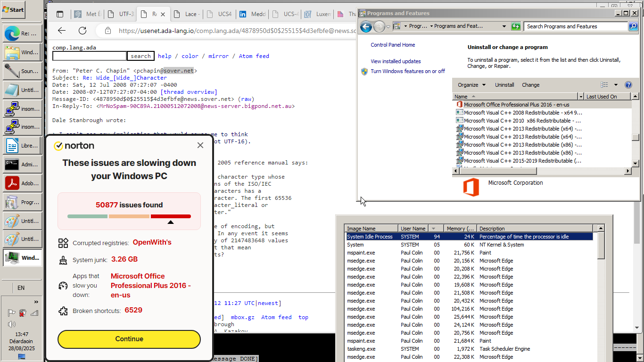Image resolution: width=644 pixels, height=362 pixels.
Task: Show hidden tray icons chevron
Action: [36, 302]
